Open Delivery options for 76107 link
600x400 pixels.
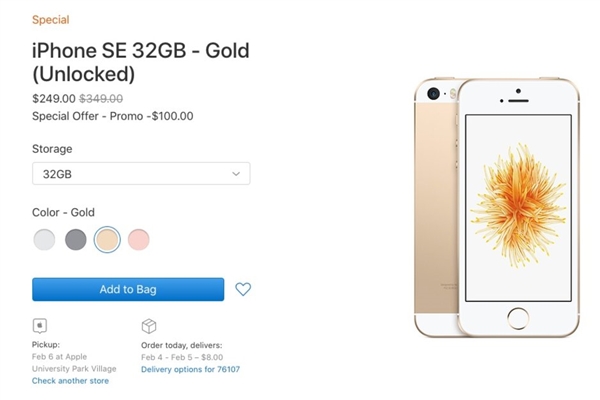pyautogui.click(x=190, y=369)
